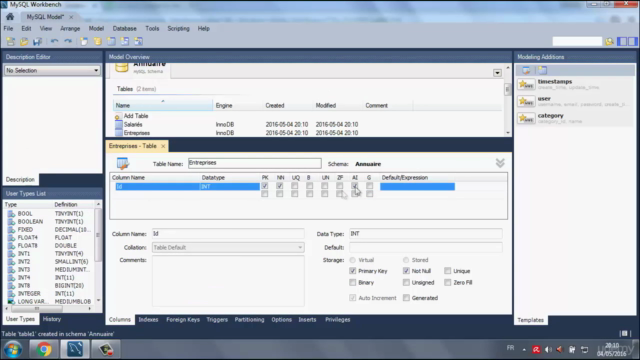Image resolution: width=640 pixels, height=360 pixels.
Task: Open MySQL Workbench taskbar icon
Action: pyautogui.click(x=75, y=349)
